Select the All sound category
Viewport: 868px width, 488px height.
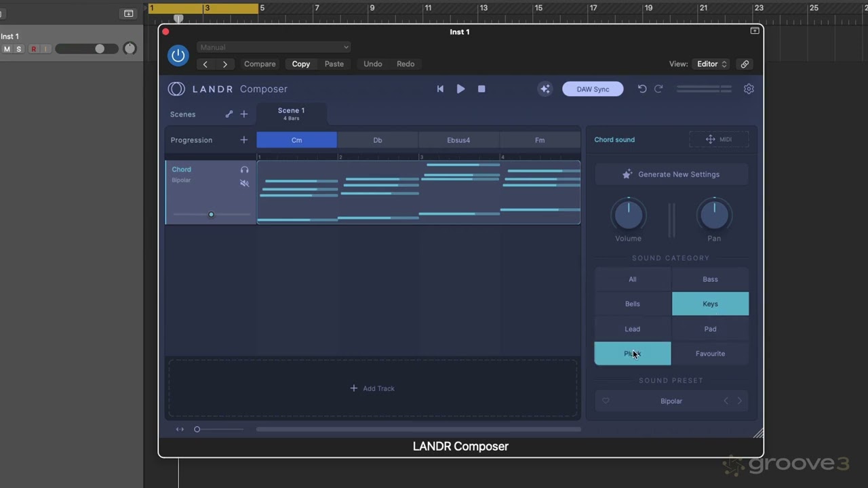point(633,279)
